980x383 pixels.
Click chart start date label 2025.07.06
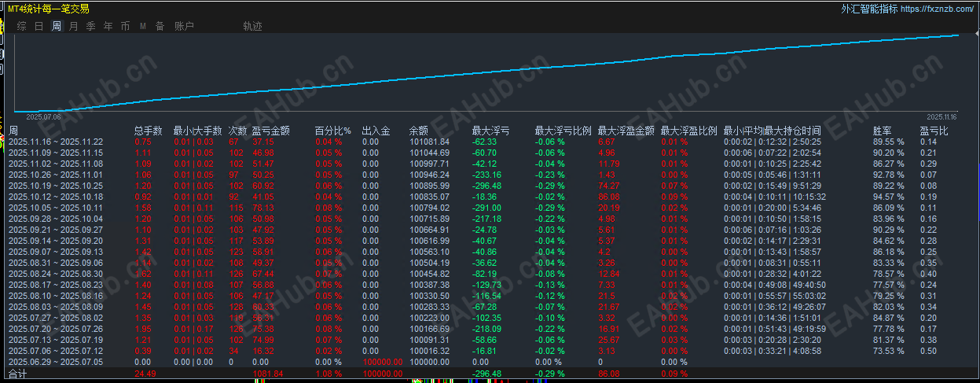[43, 116]
